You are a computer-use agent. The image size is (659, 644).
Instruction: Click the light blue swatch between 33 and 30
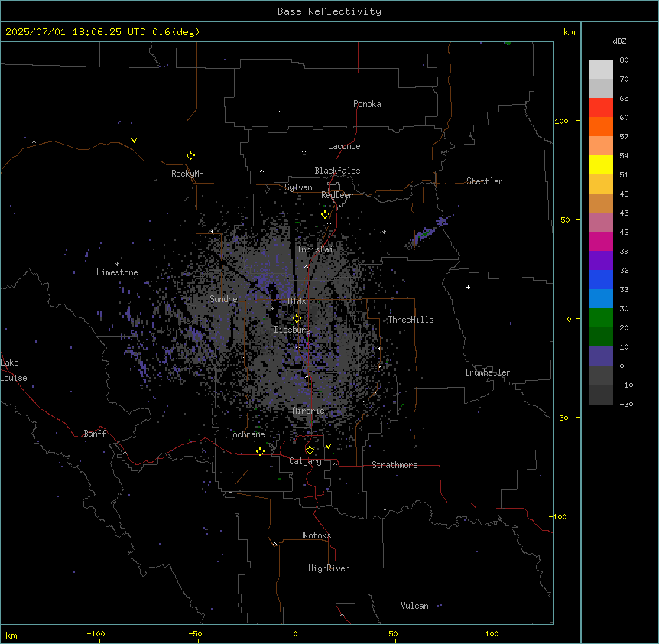[601, 299]
